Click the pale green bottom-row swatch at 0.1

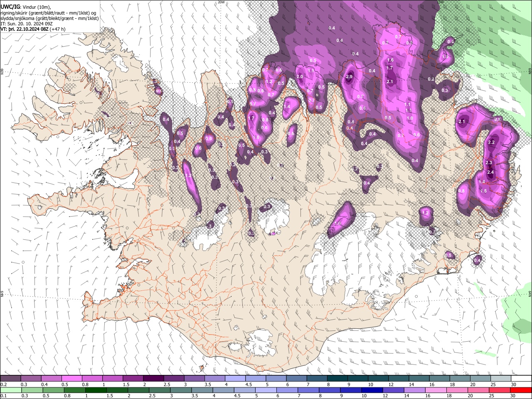coord(10,390)
